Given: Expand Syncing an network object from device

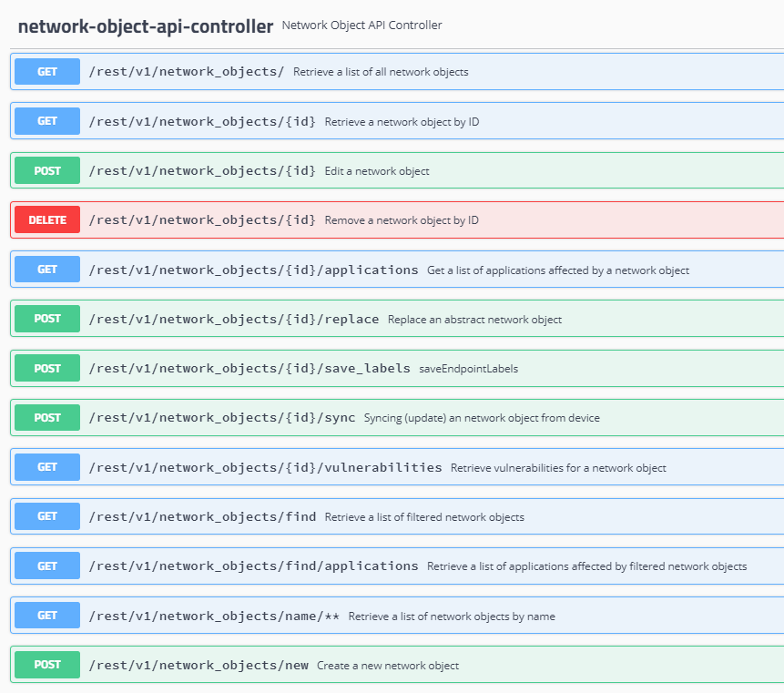Looking at the screenshot, I should 481,418.
